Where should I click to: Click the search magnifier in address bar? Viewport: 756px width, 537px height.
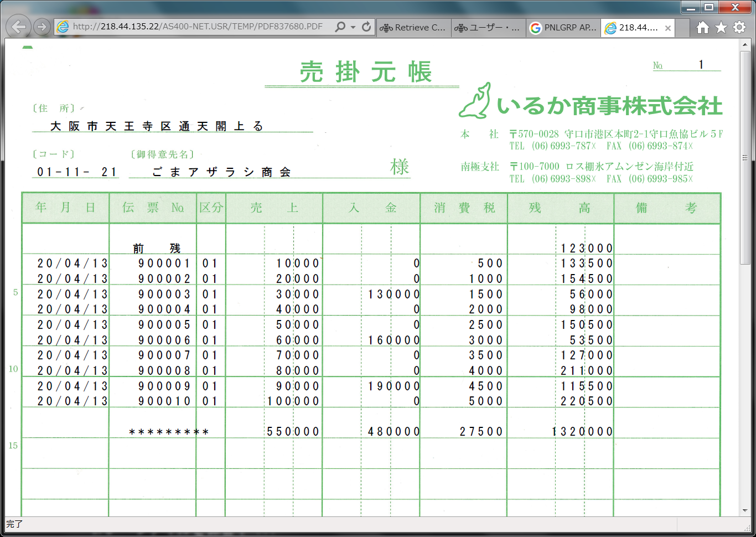click(x=340, y=27)
